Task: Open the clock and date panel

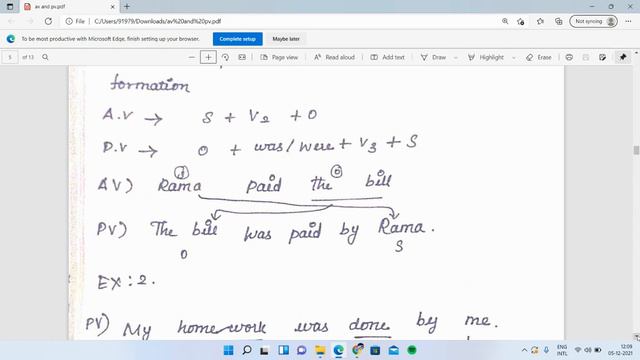Action: click(x=620, y=350)
